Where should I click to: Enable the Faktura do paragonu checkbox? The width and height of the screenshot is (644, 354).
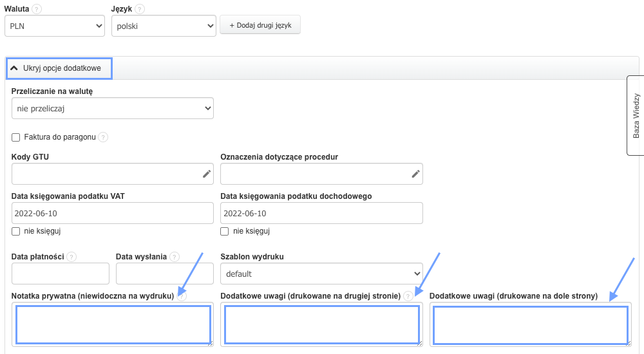click(16, 137)
